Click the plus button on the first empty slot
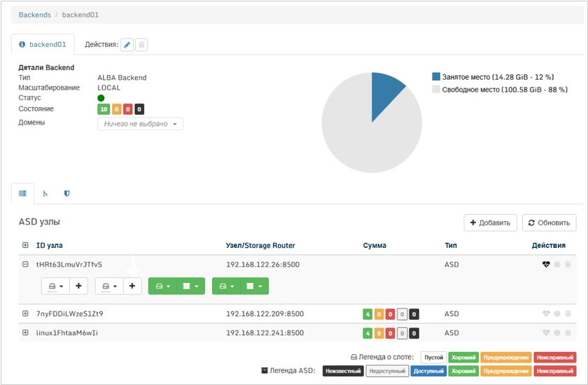This screenshot has width=588, height=385. (78, 286)
